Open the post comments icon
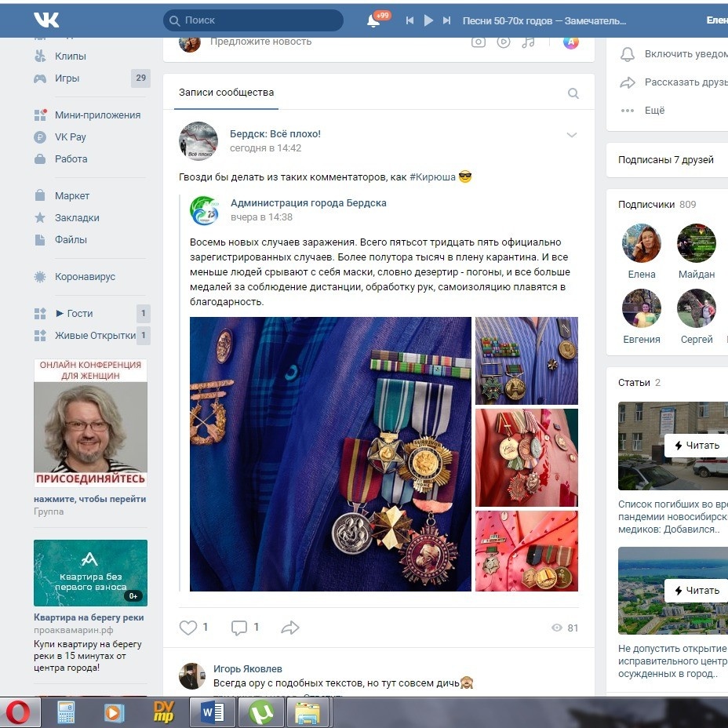The height and width of the screenshot is (728, 728). [x=239, y=628]
